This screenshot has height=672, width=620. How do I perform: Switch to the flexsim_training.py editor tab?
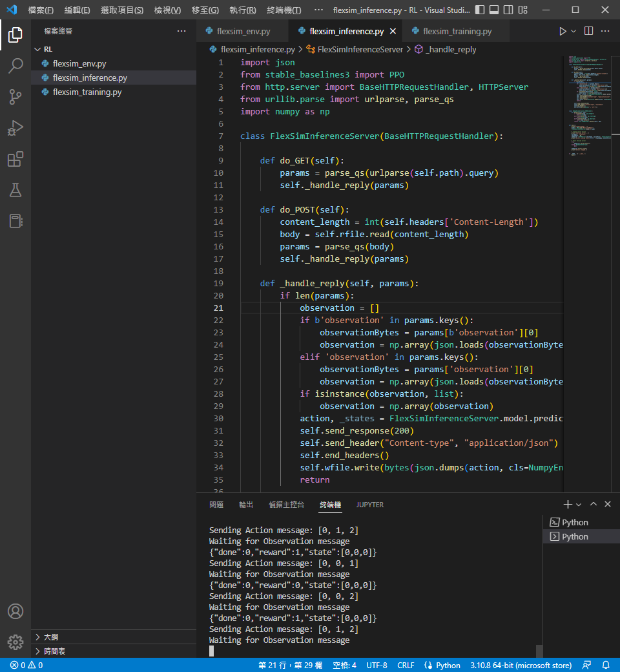(457, 32)
